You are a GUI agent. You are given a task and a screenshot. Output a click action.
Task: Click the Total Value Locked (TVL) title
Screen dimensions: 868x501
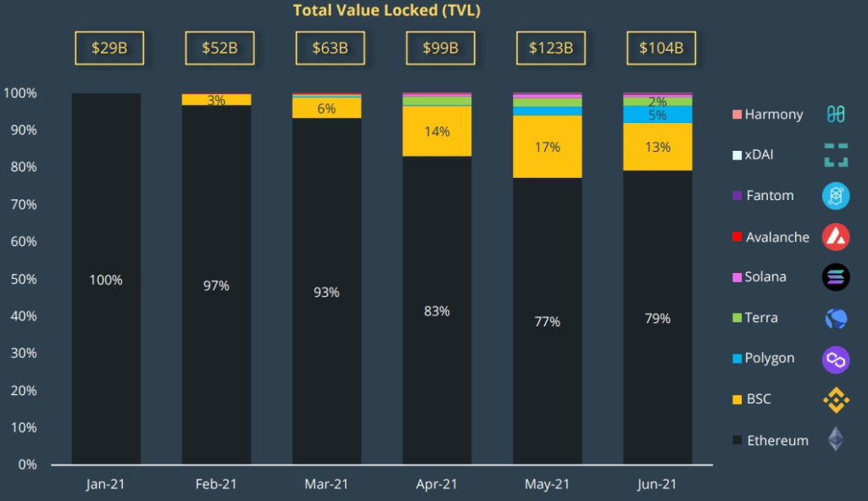(387, 10)
